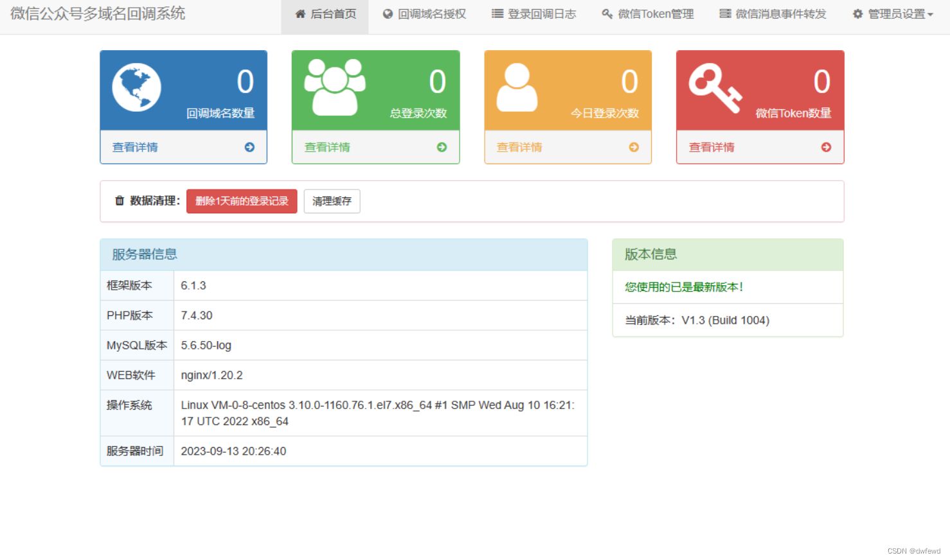Click blue arrow circle icon for callback domains
This screenshot has height=560, width=950.
249,147
